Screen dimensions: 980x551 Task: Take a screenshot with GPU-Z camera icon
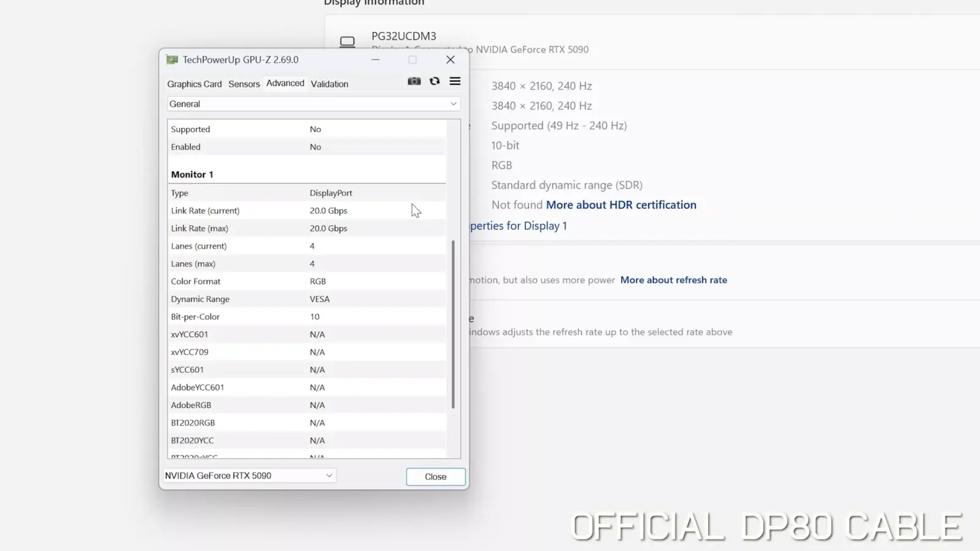[x=414, y=81]
